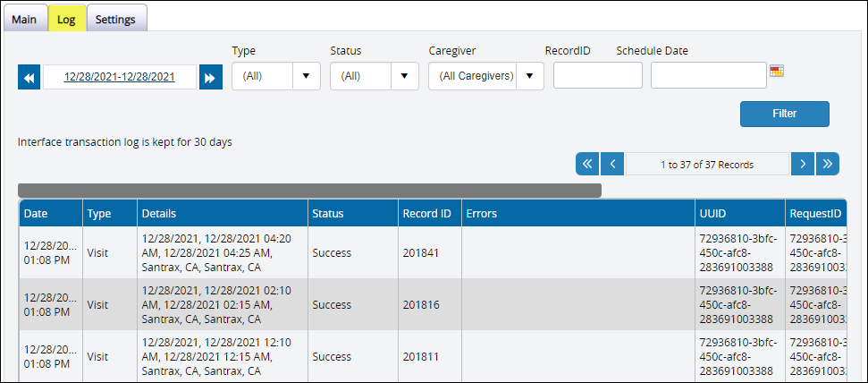Click Success status in row 201811
This screenshot has height=383, width=868.
click(x=353, y=356)
